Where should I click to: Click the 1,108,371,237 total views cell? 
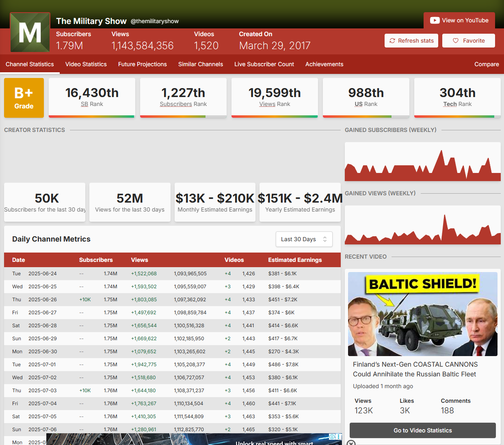click(x=189, y=391)
